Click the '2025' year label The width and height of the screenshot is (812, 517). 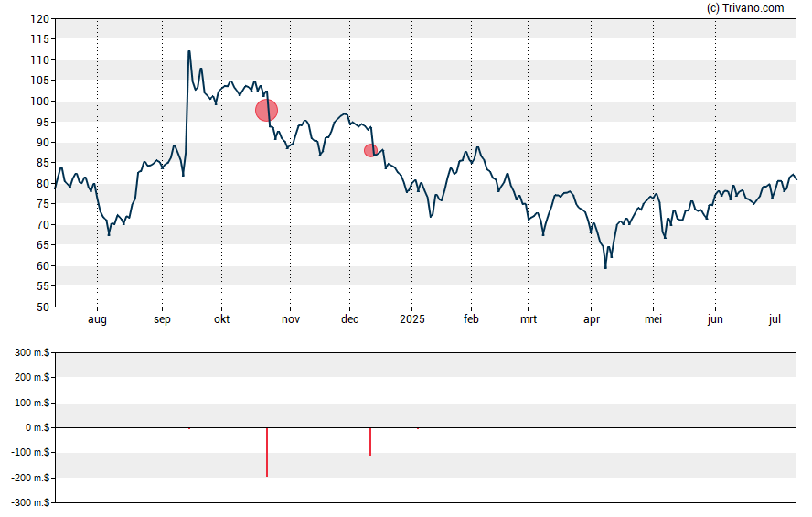pos(412,318)
